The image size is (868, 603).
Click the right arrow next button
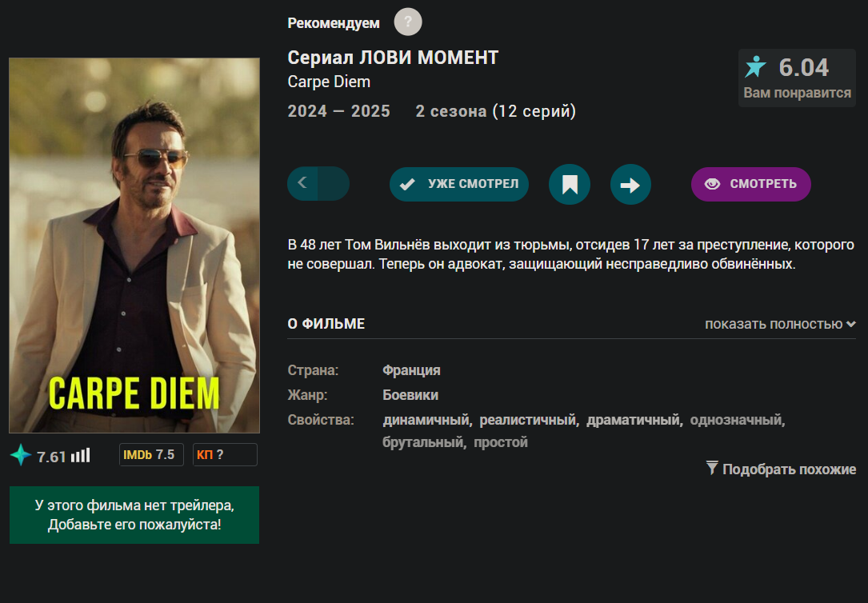point(630,184)
